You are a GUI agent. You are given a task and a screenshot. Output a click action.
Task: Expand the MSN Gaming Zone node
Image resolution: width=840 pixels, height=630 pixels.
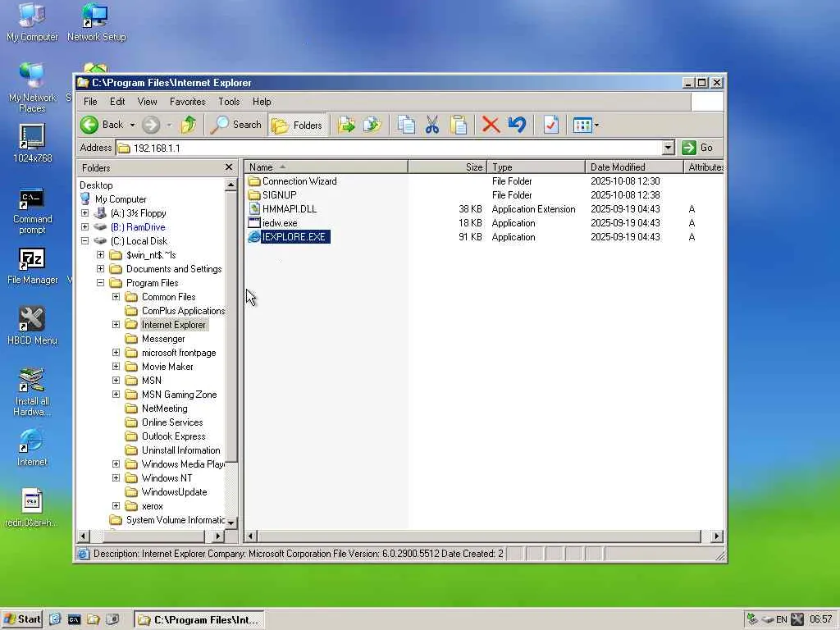click(x=116, y=394)
